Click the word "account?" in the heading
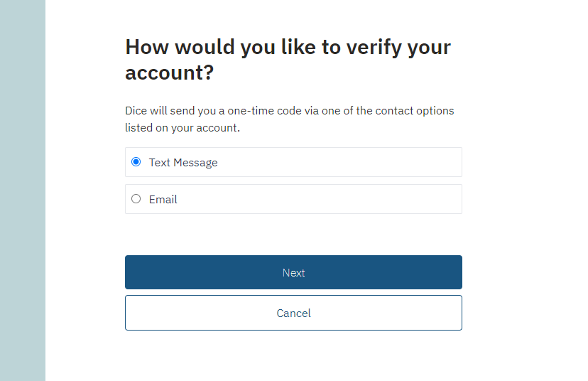 [x=169, y=73]
